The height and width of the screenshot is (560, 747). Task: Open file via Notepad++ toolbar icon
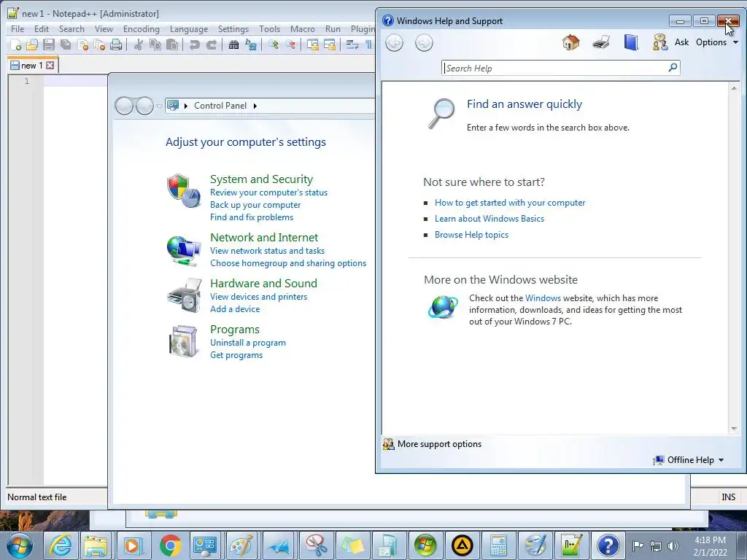click(32, 44)
